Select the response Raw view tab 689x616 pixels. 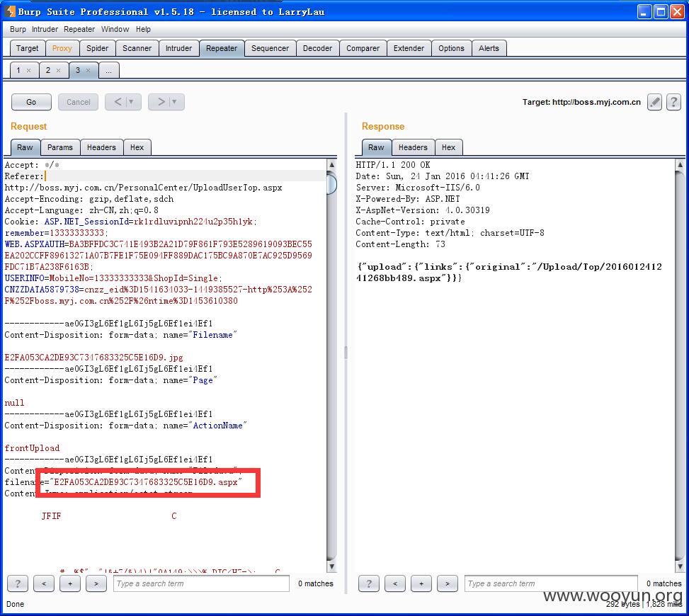[376, 148]
